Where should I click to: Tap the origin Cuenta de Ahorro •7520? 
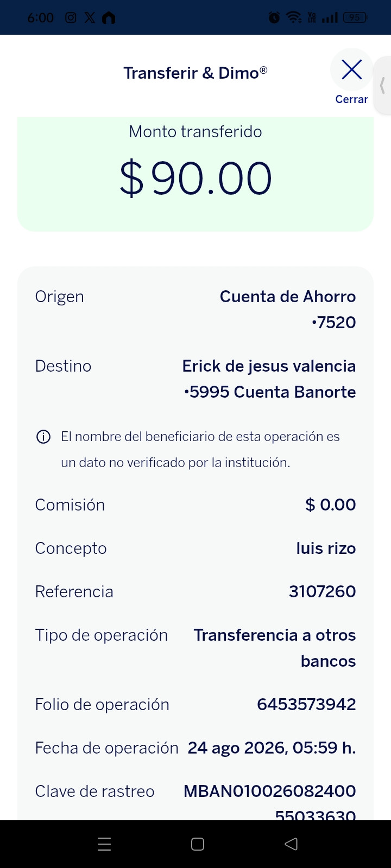pos(288,309)
